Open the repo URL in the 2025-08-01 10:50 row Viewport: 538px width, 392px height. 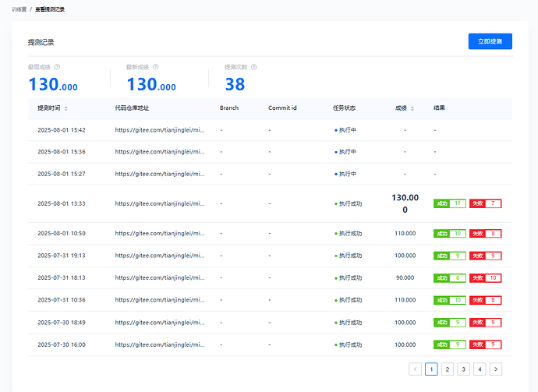pyautogui.click(x=160, y=233)
